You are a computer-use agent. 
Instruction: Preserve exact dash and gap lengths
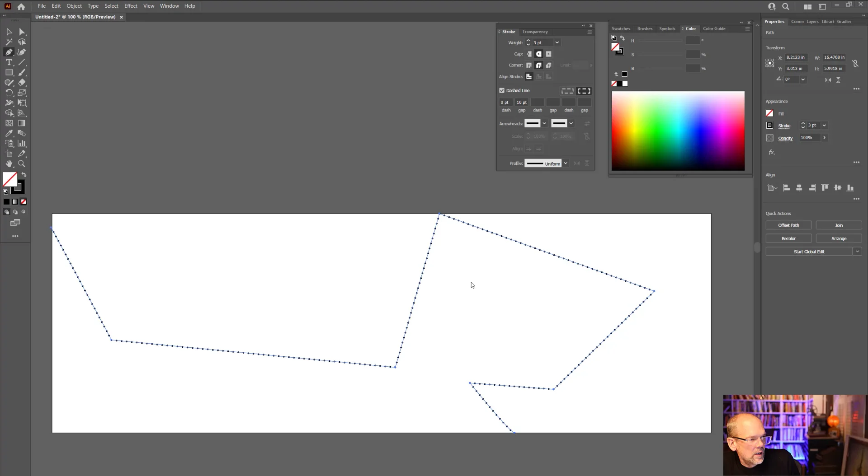coord(568,91)
